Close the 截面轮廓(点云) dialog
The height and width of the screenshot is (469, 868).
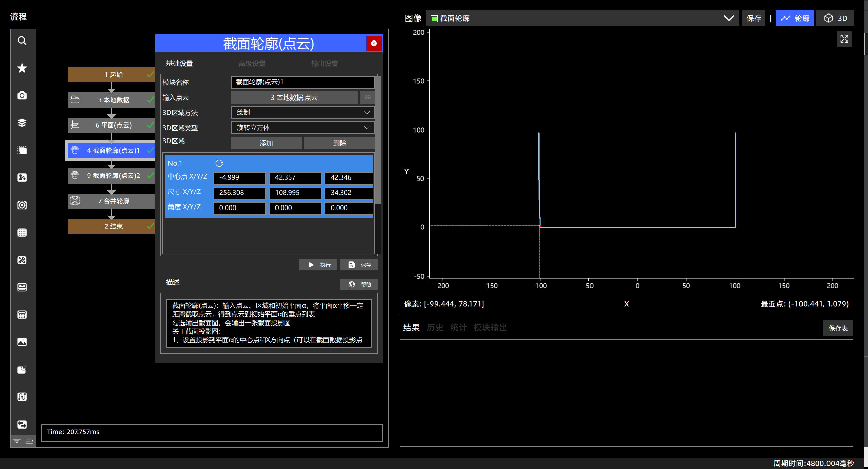(x=374, y=43)
